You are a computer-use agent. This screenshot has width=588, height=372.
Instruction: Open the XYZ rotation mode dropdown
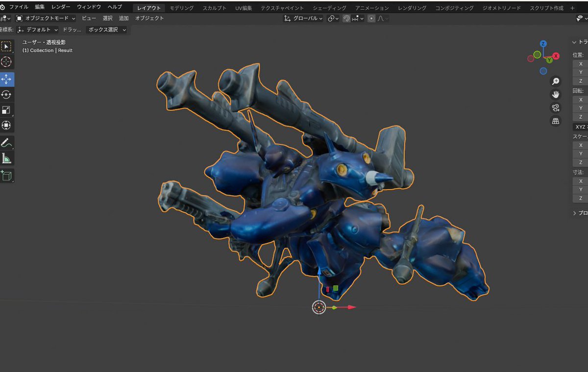(x=580, y=126)
